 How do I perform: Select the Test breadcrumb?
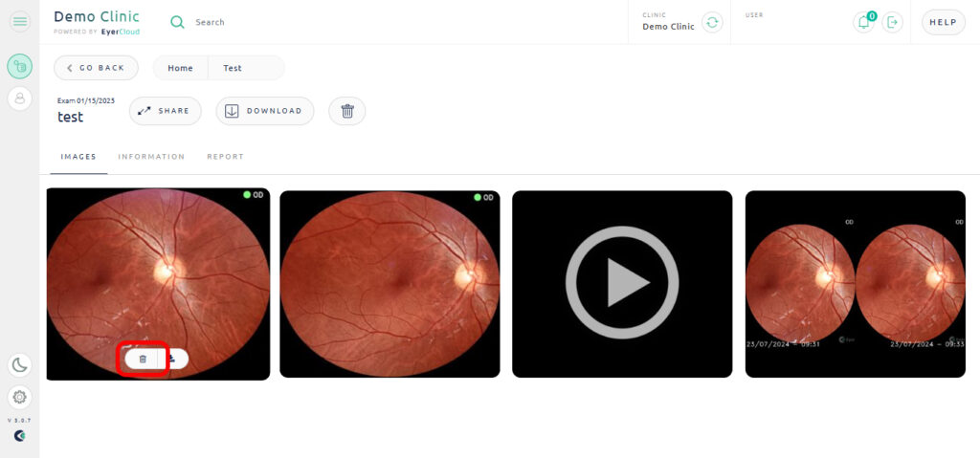(233, 68)
